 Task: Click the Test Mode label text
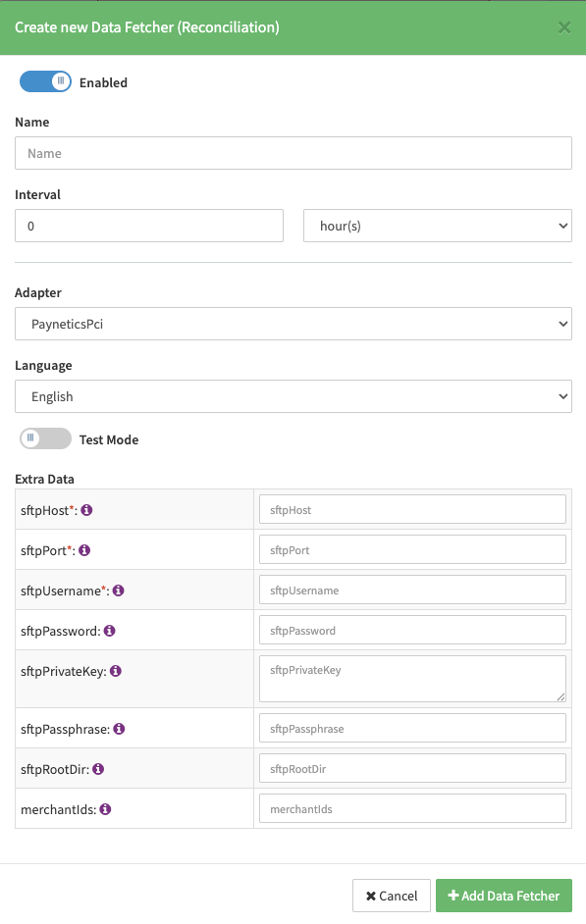click(109, 439)
